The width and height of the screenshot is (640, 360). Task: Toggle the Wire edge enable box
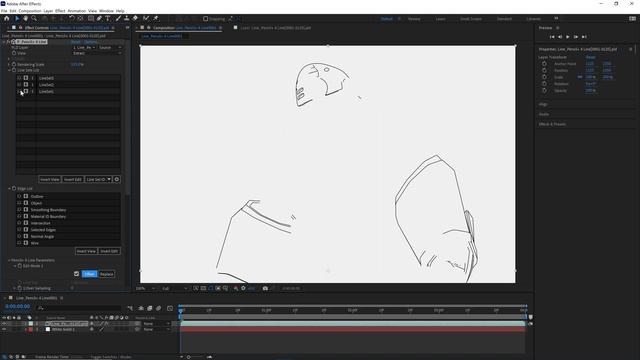coord(26,243)
